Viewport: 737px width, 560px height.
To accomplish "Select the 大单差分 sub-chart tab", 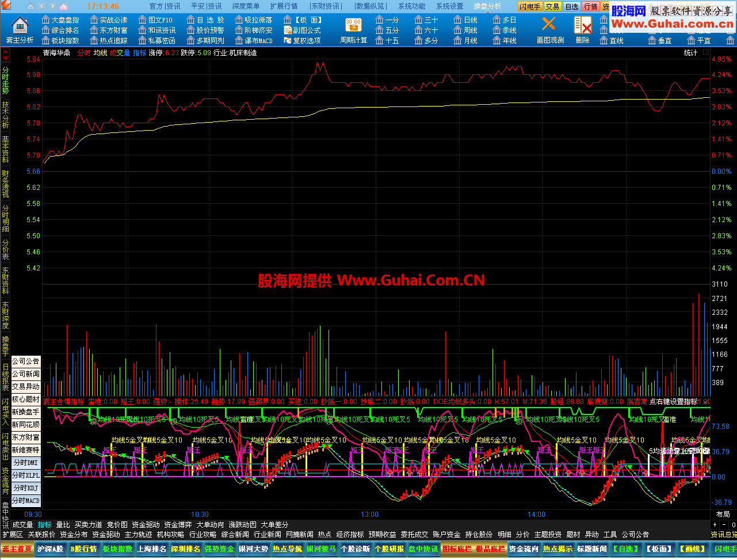I will 274,524.
